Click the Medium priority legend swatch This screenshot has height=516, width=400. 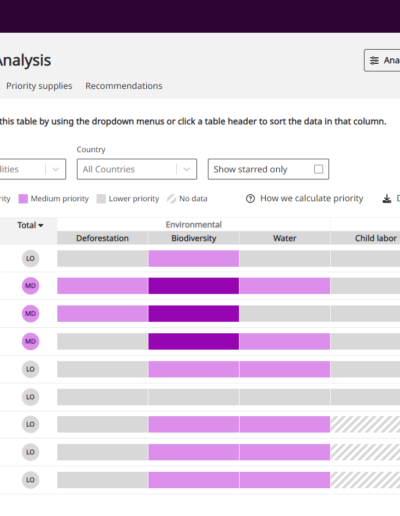[23, 199]
